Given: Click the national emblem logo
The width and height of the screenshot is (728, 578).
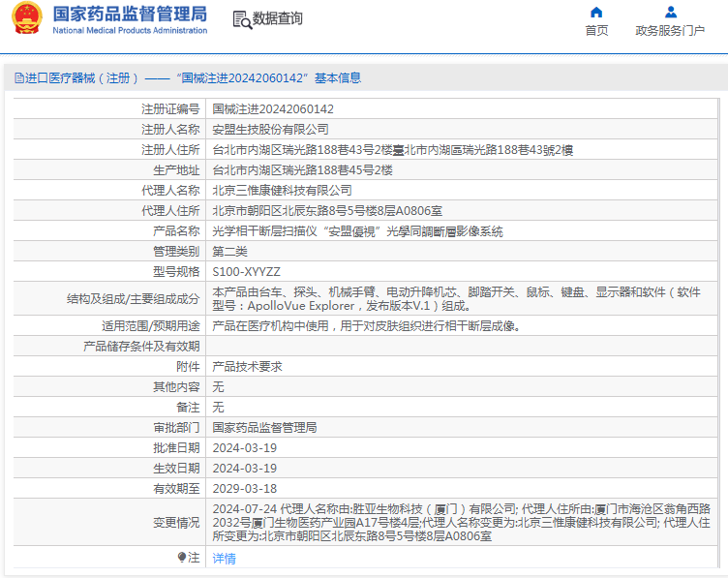Looking at the screenshot, I should pyautogui.click(x=25, y=19).
